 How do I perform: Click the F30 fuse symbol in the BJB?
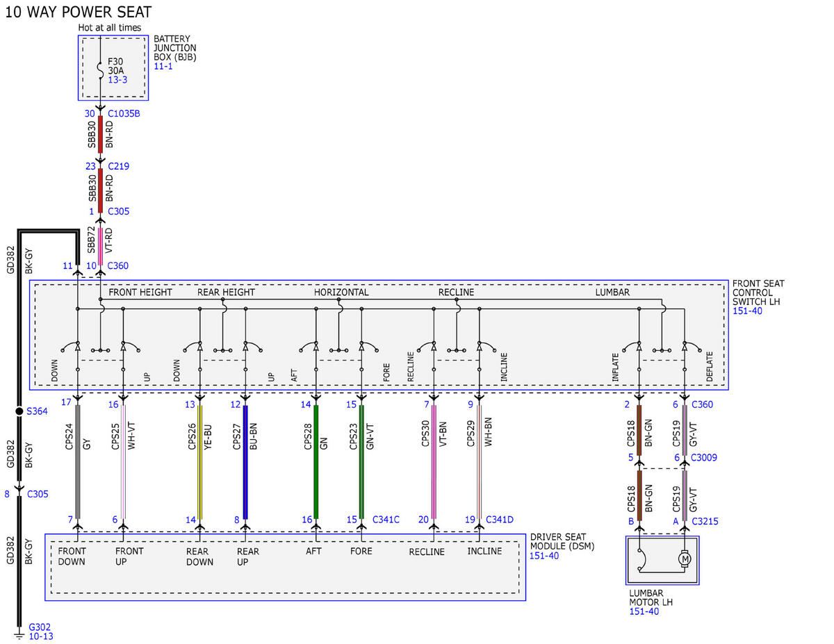(x=100, y=69)
